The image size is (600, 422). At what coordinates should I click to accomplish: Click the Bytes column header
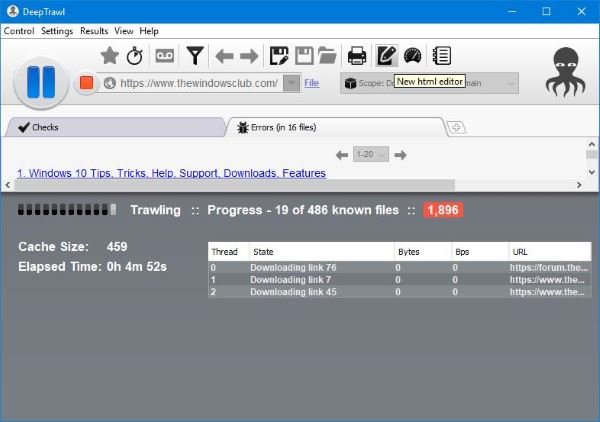pos(423,252)
